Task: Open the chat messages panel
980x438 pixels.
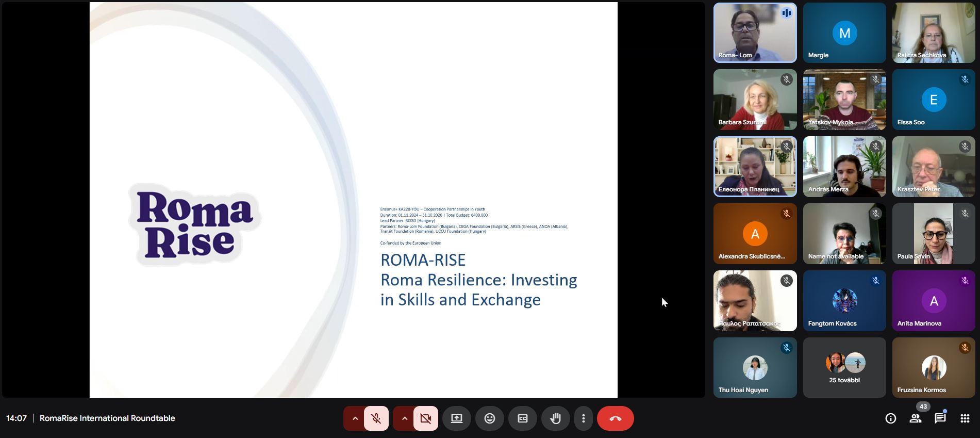Action: (x=940, y=418)
